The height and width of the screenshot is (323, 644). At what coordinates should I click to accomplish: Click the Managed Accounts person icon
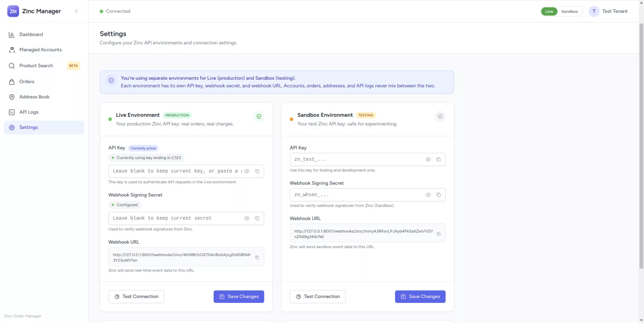(x=12, y=50)
